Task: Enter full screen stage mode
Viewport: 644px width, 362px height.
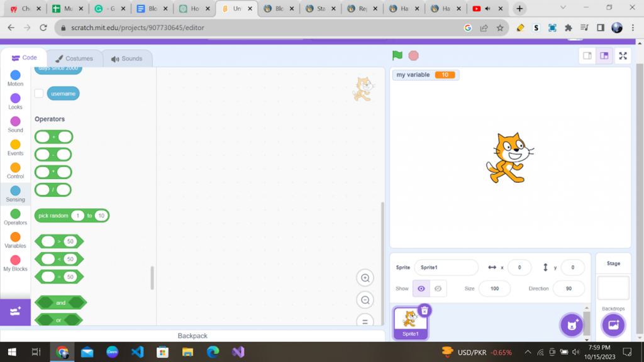Action: (x=623, y=55)
